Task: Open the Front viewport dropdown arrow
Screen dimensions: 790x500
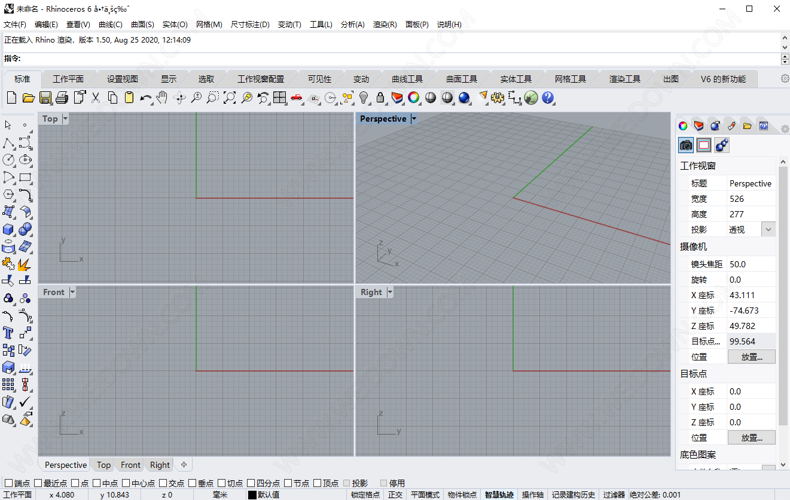Action: (x=72, y=292)
